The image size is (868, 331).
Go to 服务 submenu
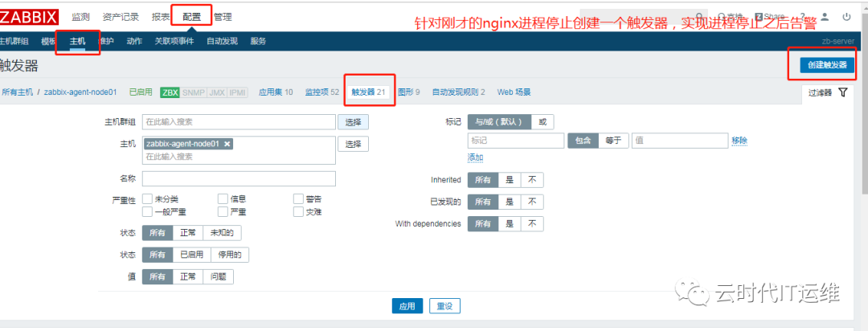click(258, 41)
